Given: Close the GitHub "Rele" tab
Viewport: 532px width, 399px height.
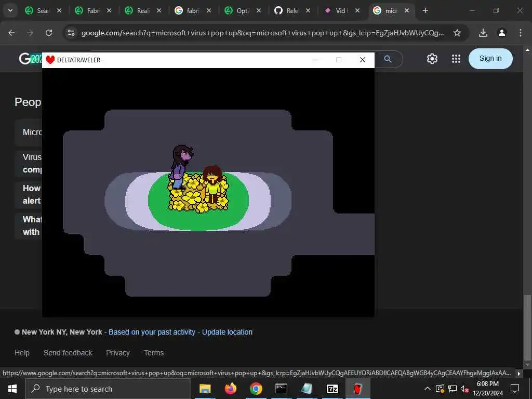Looking at the screenshot, I should [x=308, y=10].
